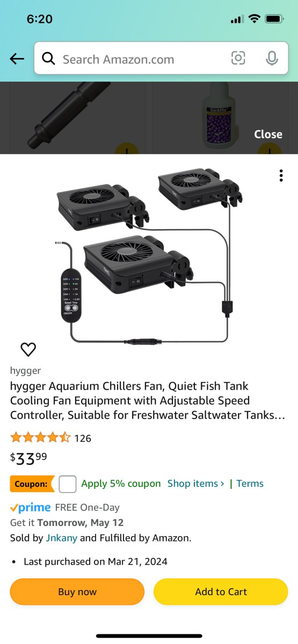
Task: Tap the Add to Cart button
Action: click(x=221, y=592)
